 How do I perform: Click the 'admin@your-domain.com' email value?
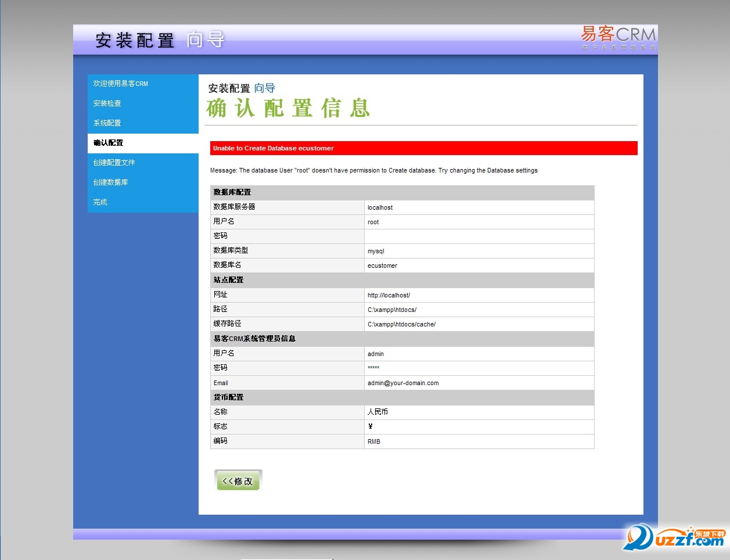pos(403,383)
